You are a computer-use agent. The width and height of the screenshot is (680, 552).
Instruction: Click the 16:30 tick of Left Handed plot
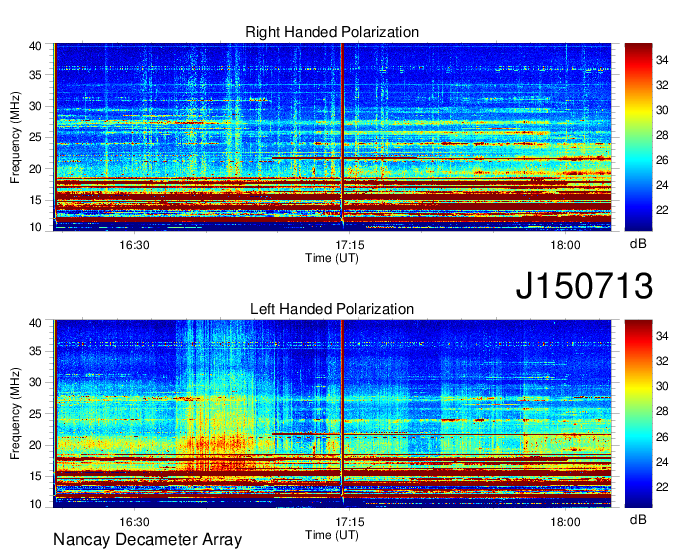point(134,522)
